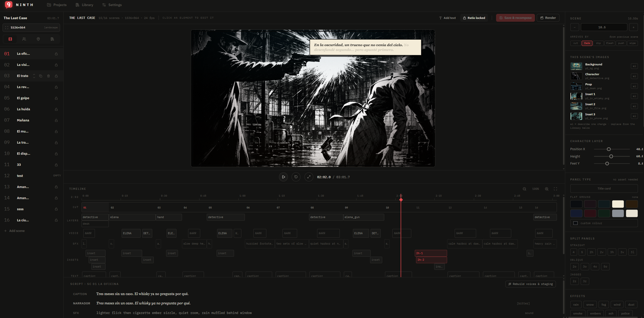
Task: Select scene 12 test
Action: point(31,176)
